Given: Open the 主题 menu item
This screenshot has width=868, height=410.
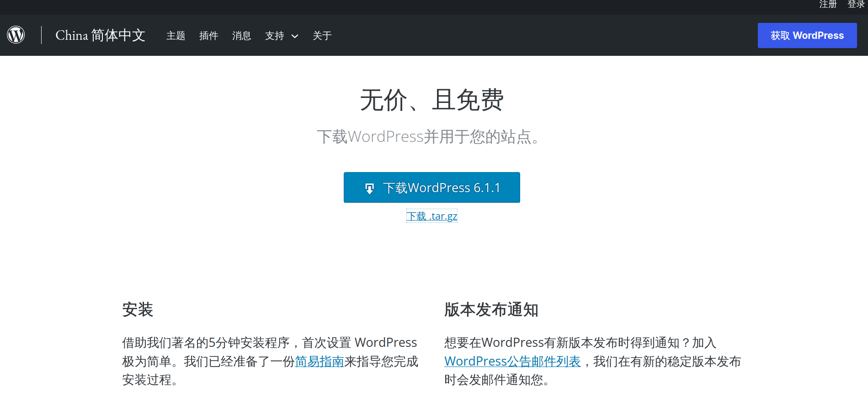Looking at the screenshot, I should pyautogui.click(x=176, y=35).
